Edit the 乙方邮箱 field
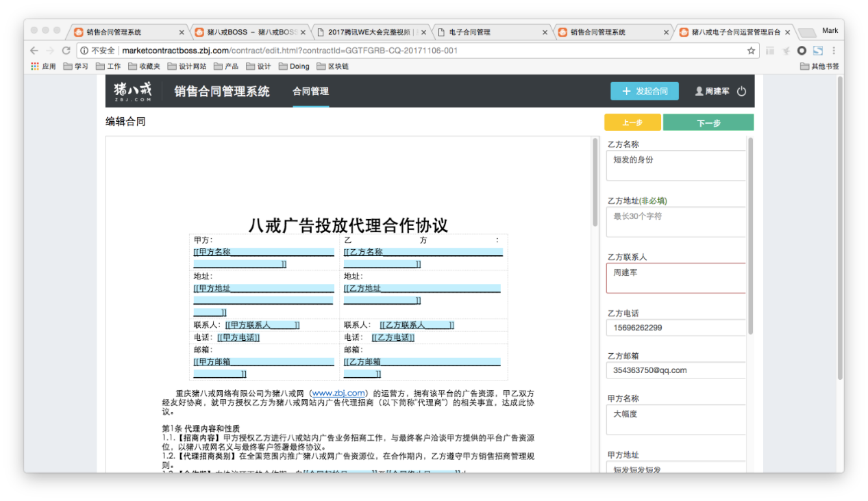 coord(676,370)
